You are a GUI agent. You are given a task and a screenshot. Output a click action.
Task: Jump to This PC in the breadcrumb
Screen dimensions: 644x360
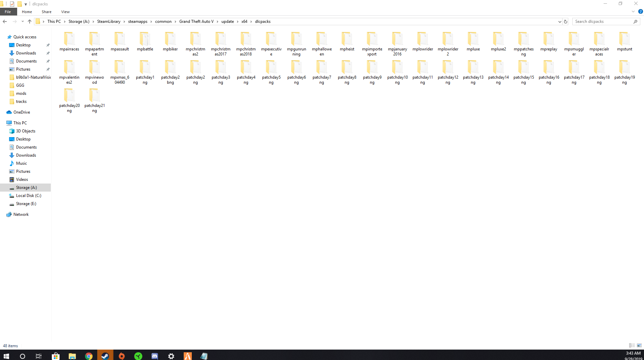pyautogui.click(x=54, y=22)
